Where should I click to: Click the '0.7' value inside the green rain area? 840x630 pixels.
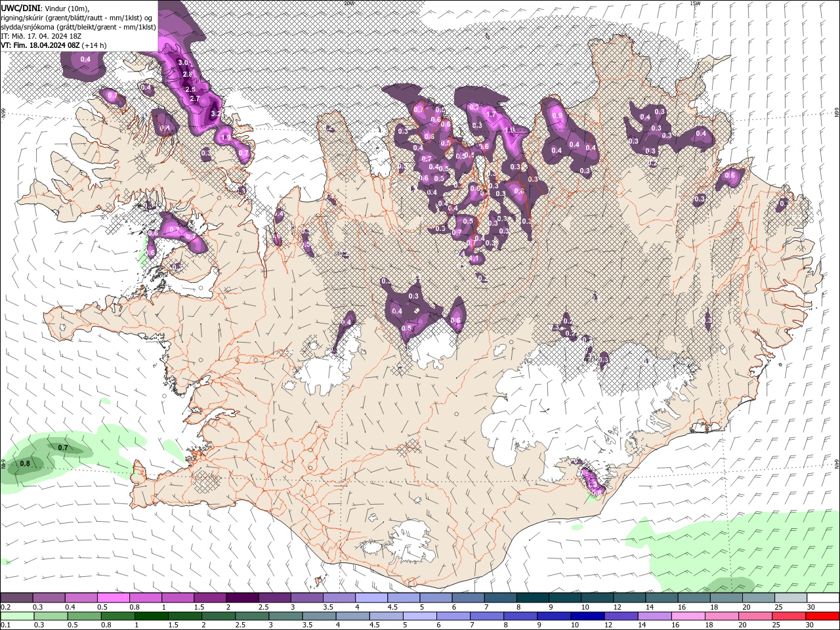coord(63,448)
